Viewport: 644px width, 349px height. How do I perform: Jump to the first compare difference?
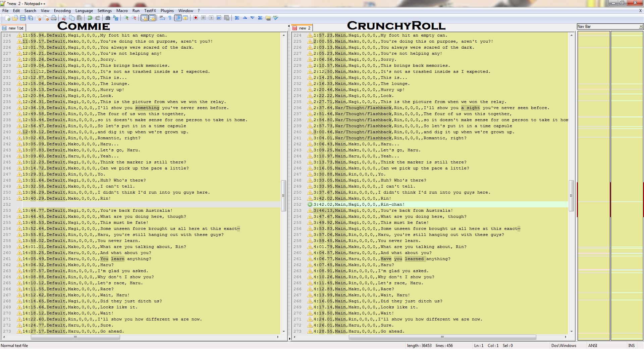click(237, 18)
